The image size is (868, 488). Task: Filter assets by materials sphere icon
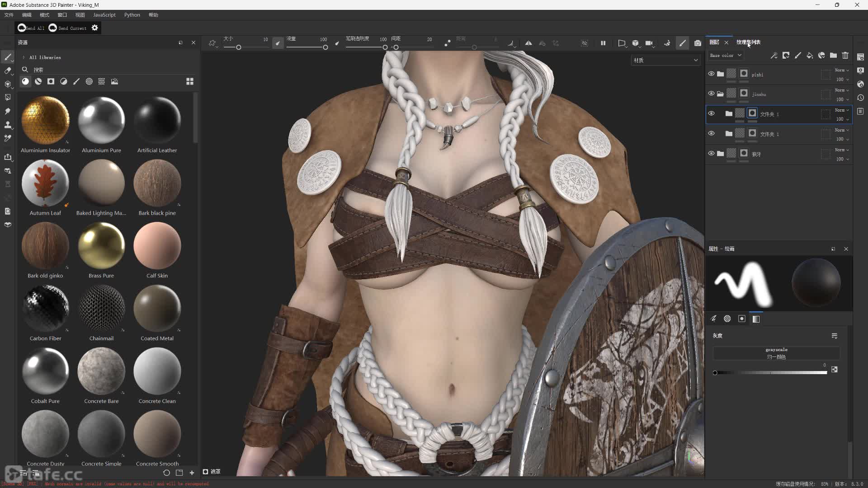(25, 81)
